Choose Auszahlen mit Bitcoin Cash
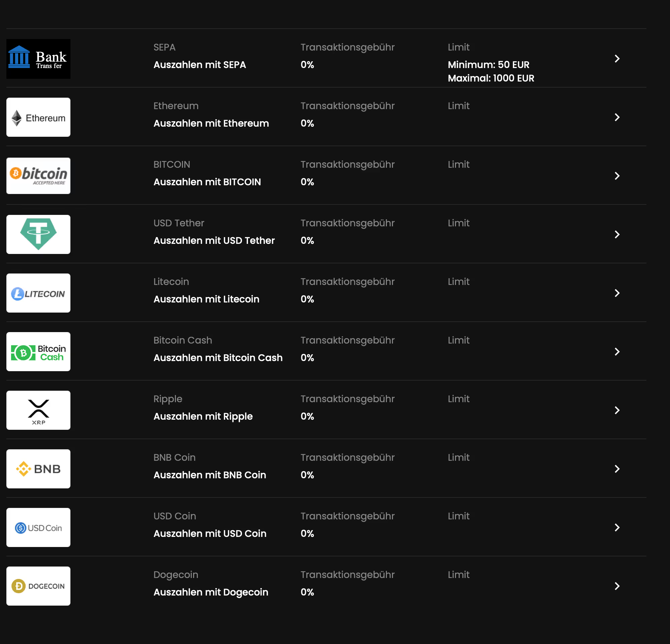 (x=218, y=358)
